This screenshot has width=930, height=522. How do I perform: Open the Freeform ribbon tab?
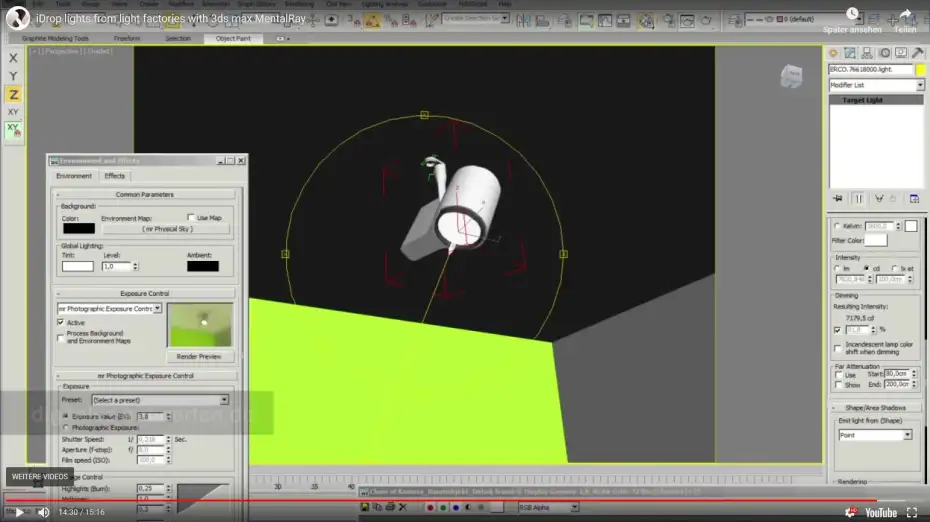click(x=127, y=39)
